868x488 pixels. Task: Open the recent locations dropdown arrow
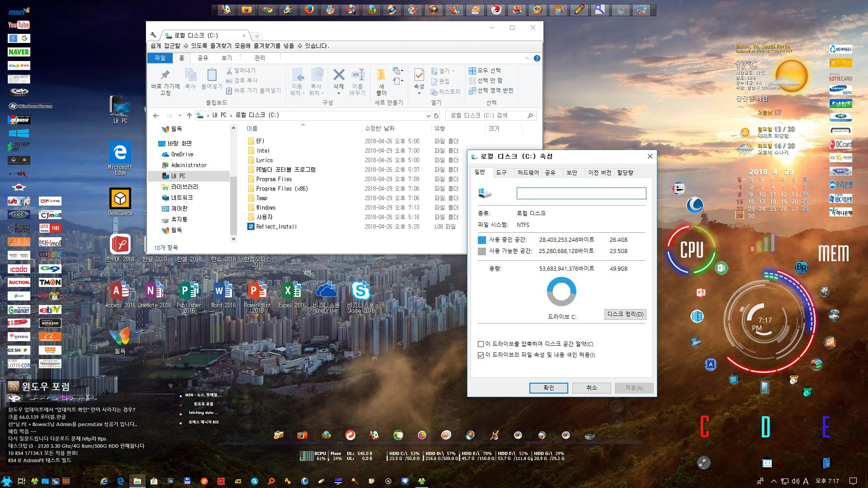[x=179, y=116]
